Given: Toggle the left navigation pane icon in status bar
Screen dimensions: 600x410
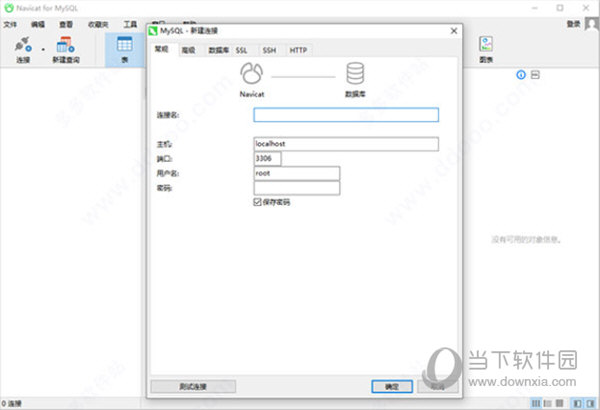Looking at the screenshot, I should click(x=577, y=403).
